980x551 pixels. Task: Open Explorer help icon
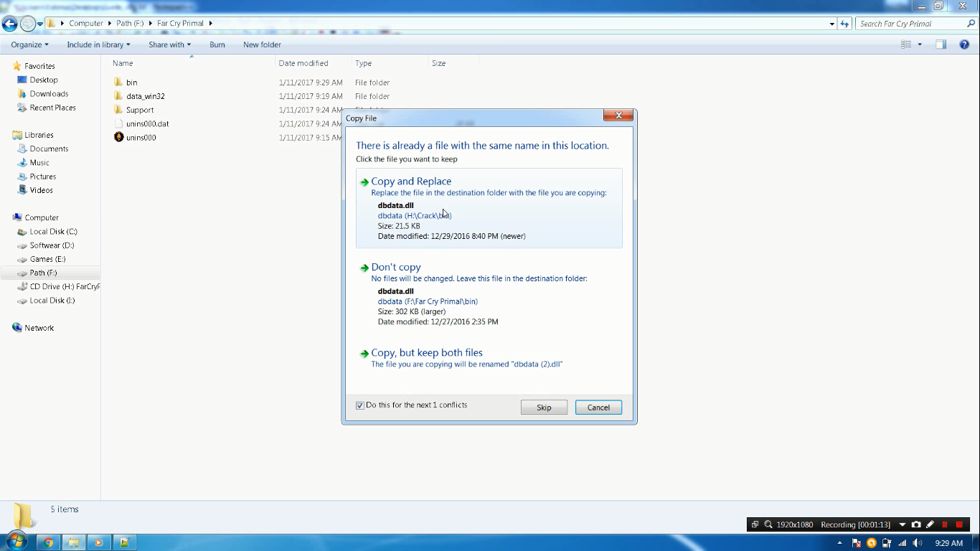click(964, 44)
